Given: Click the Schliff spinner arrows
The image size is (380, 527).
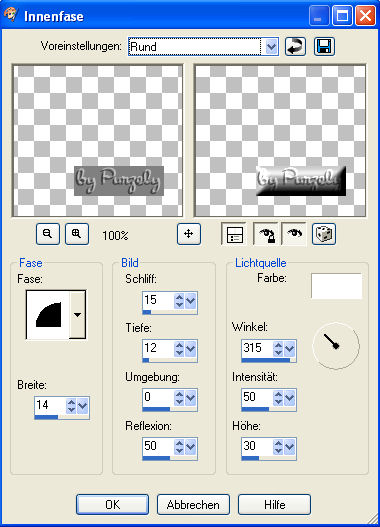Looking at the screenshot, I should 179,300.
